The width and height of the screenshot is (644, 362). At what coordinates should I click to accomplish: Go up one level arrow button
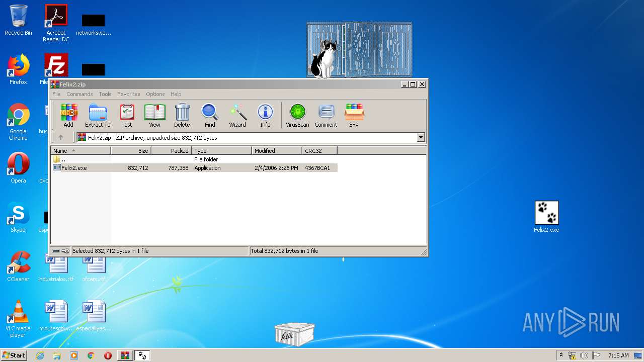[61, 137]
